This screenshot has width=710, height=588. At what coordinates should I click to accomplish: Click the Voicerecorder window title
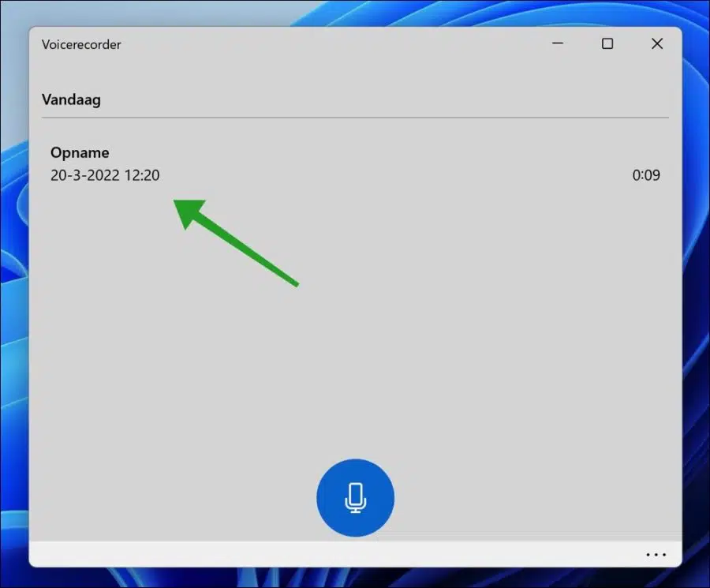click(81, 44)
